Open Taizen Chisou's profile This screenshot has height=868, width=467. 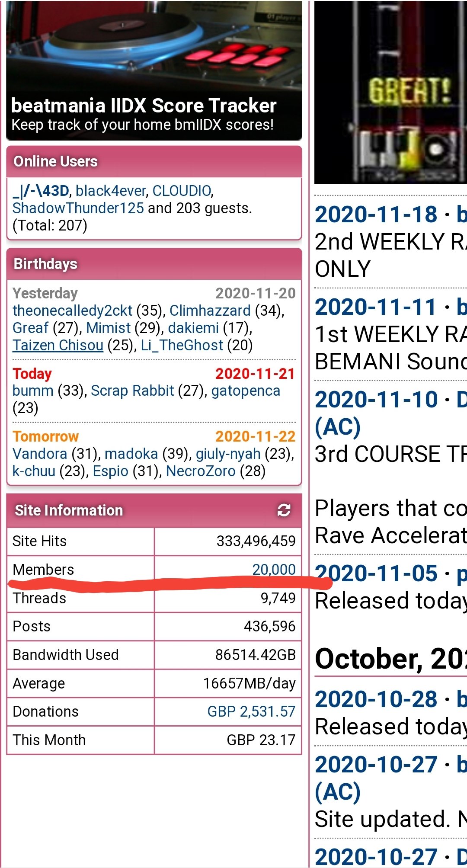click(x=58, y=345)
